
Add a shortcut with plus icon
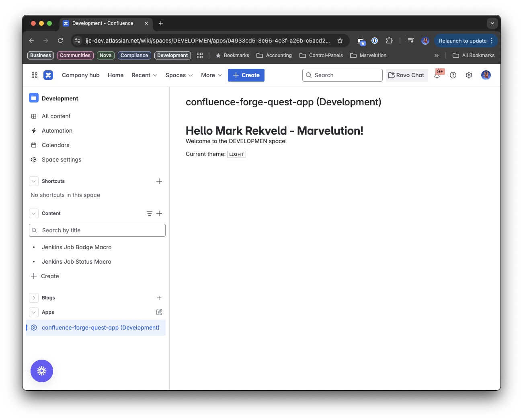159,181
